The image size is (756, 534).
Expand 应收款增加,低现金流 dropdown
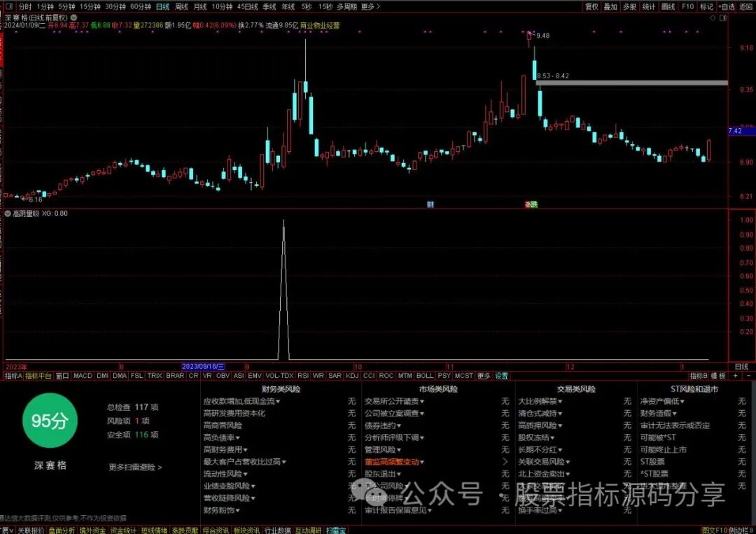pyautogui.click(x=242, y=401)
